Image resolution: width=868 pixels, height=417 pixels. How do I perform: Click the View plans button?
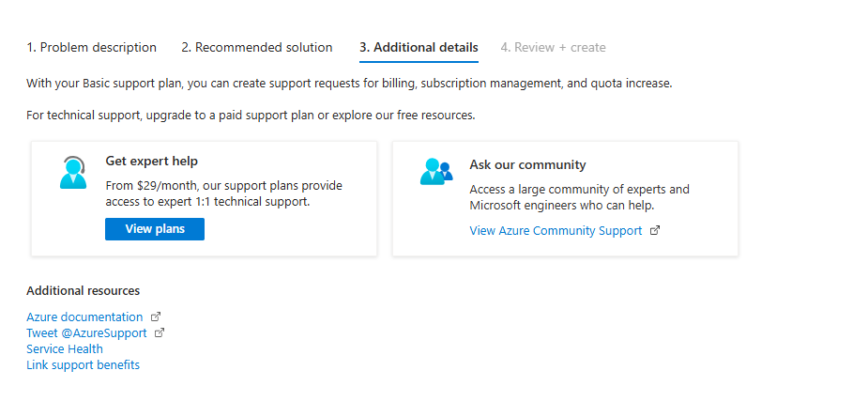click(155, 229)
